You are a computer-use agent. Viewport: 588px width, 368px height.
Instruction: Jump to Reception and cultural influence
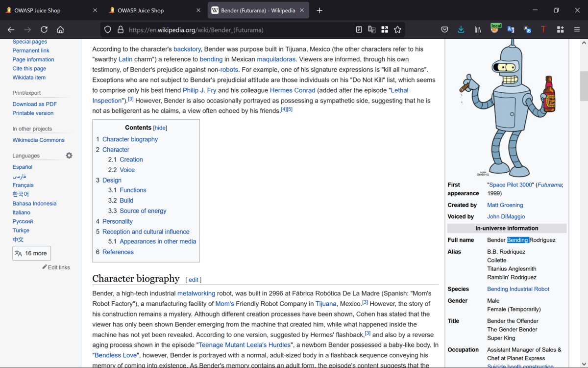[146, 232]
